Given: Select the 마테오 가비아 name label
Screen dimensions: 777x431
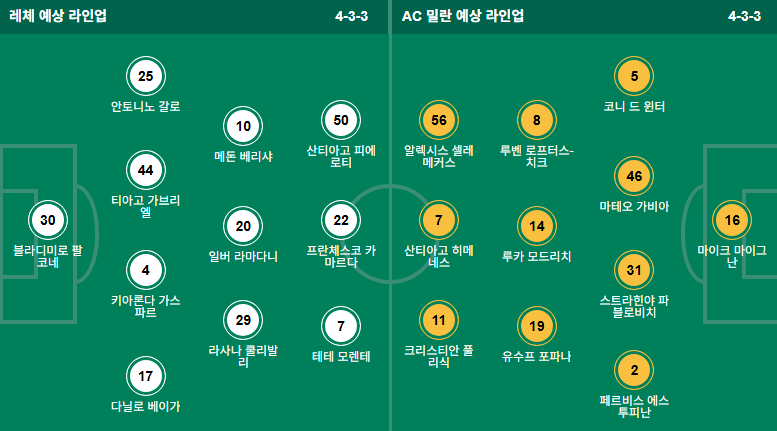Looking at the screenshot, I should click(634, 207).
